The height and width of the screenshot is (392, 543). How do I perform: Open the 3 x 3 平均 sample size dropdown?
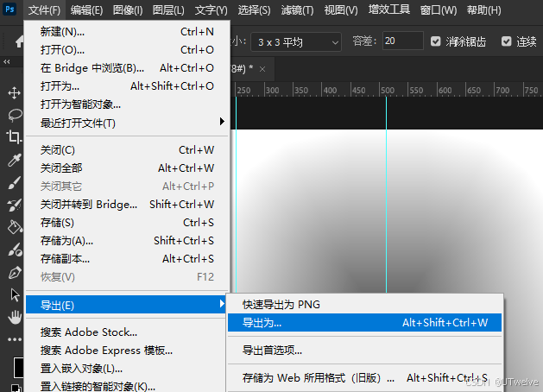point(296,42)
